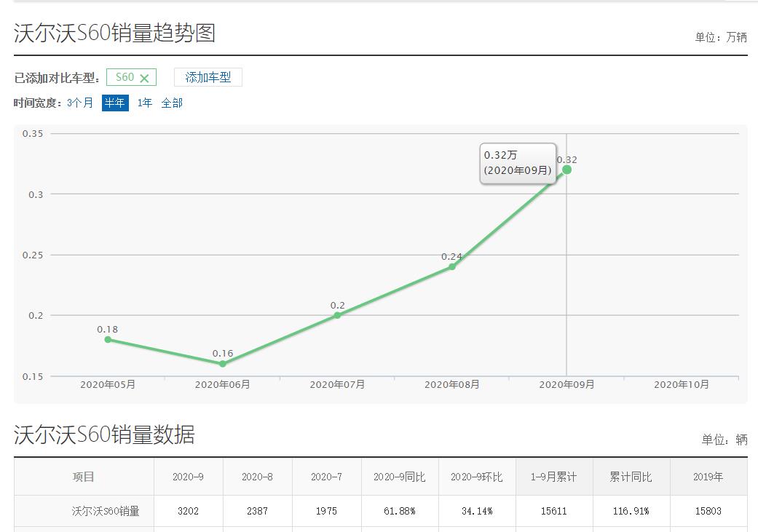Select the 全部 time range

(172, 103)
